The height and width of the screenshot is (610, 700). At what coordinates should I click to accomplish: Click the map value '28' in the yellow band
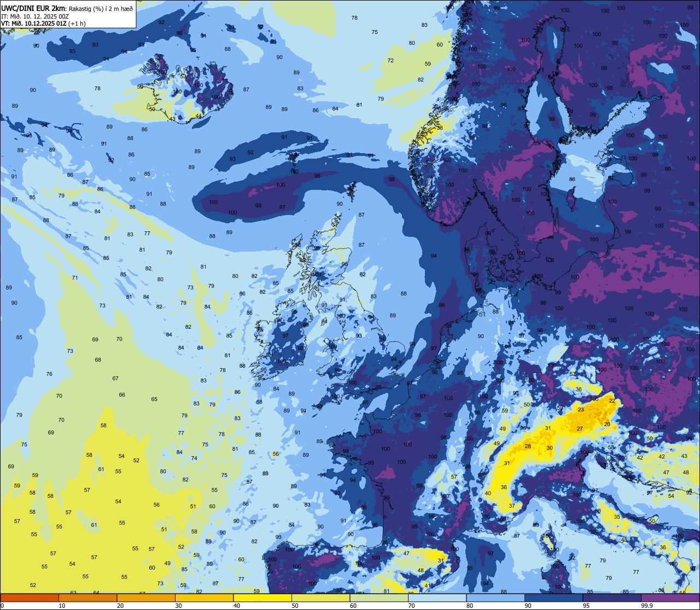pos(528,446)
